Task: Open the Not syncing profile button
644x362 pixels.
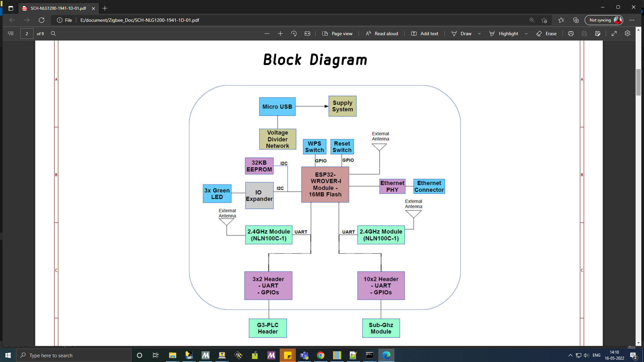Action: click(604, 20)
